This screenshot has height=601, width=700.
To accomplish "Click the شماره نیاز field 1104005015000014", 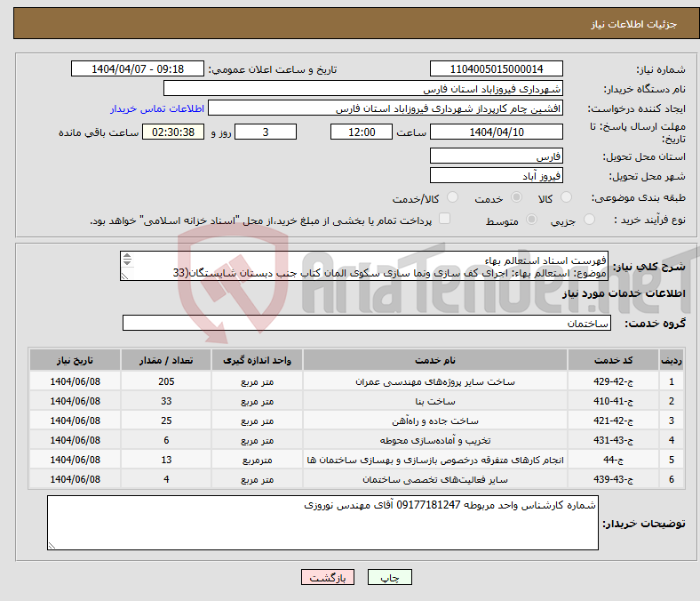I will coord(496,68).
